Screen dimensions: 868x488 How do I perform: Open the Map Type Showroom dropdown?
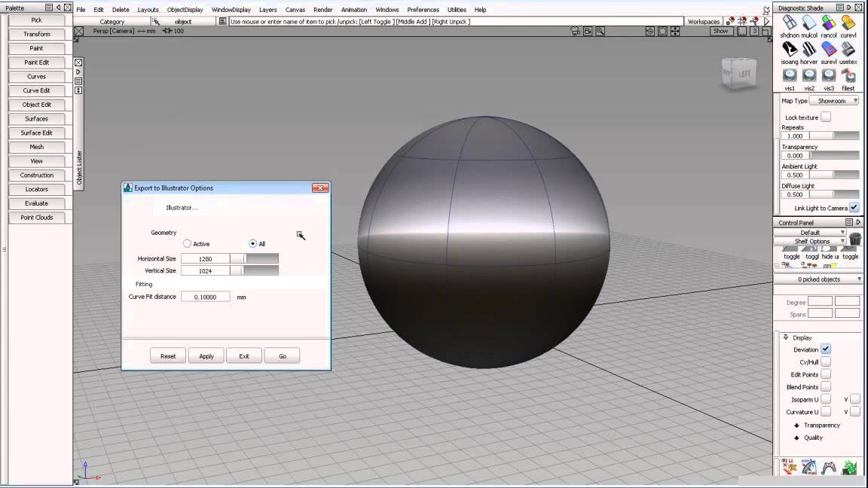[x=834, y=101]
